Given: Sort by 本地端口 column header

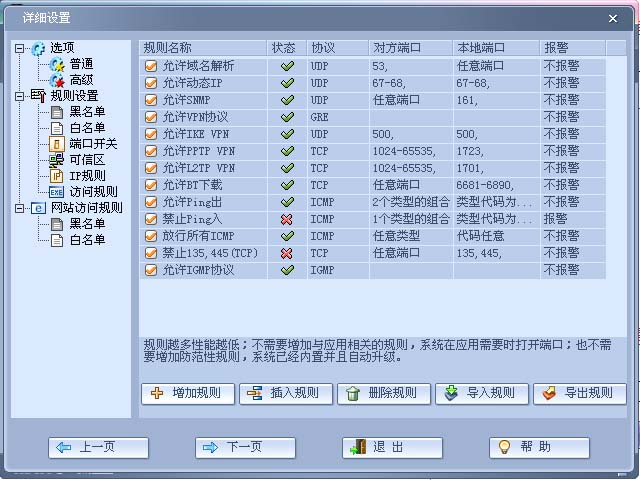Looking at the screenshot, I should [x=496, y=48].
